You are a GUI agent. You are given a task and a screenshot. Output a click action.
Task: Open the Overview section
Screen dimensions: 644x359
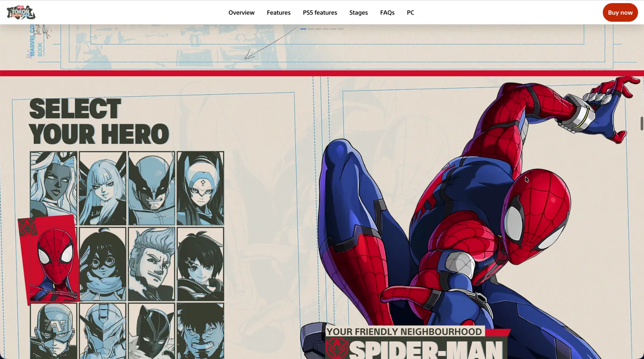(242, 12)
